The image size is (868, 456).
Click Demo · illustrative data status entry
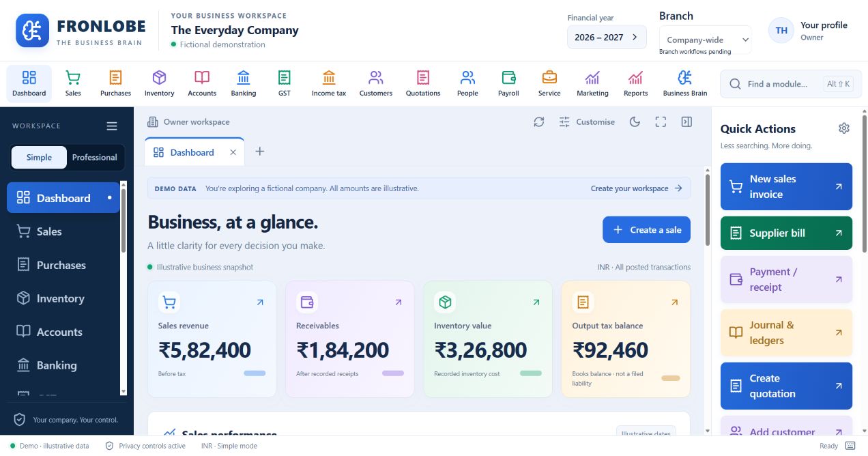pos(50,446)
